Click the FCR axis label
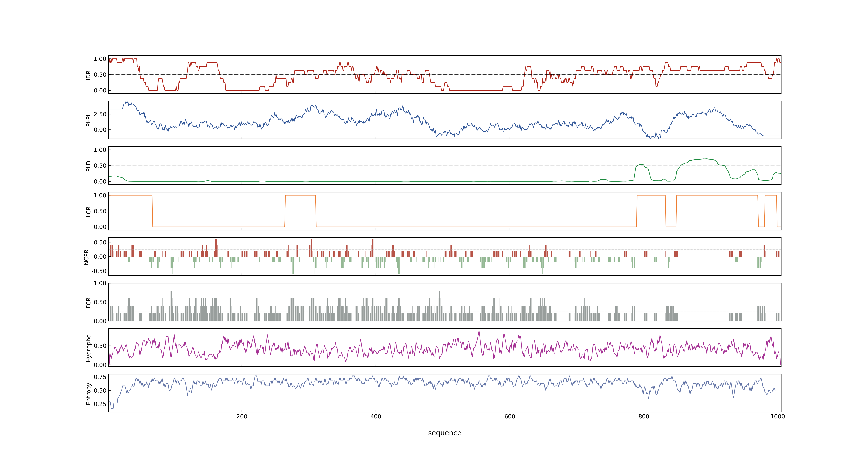This screenshot has width=868, height=463. pyautogui.click(x=88, y=302)
